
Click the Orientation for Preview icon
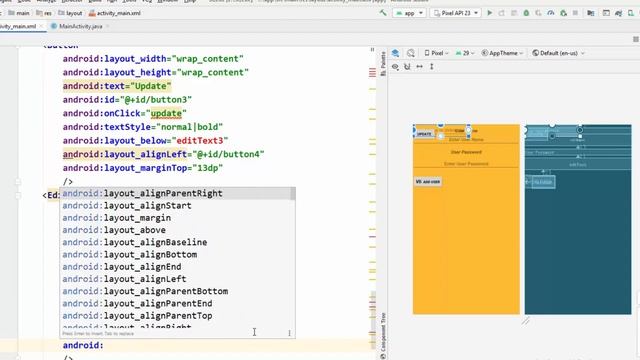411,53
